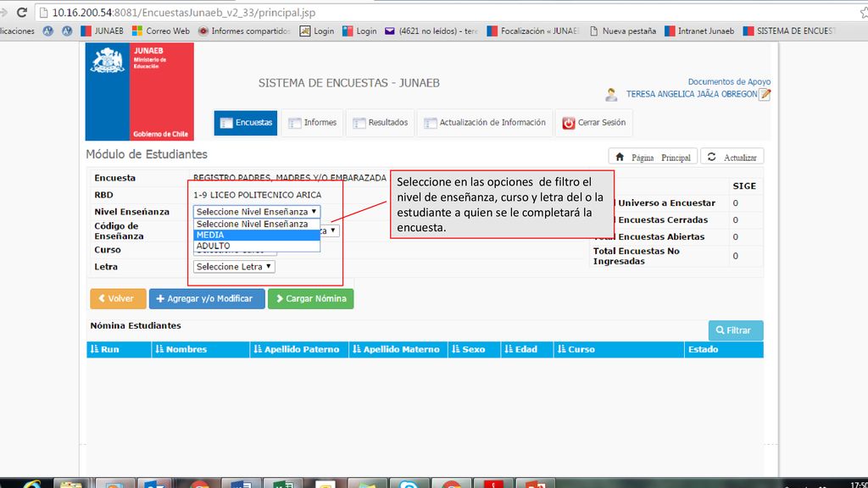Screen dimensions: 868x488
Task: Click the red power icon of Cerrar Sesión
Action: 569,123
